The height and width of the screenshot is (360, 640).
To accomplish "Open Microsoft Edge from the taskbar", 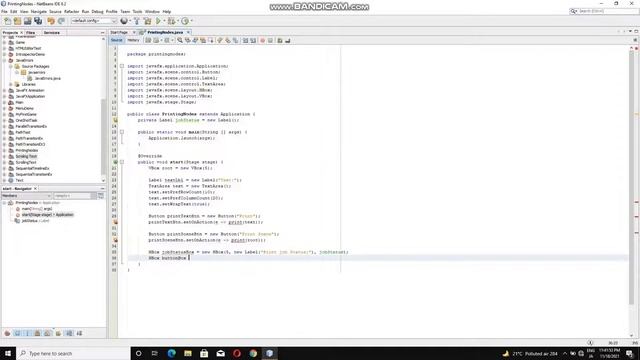I will point(171,353).
